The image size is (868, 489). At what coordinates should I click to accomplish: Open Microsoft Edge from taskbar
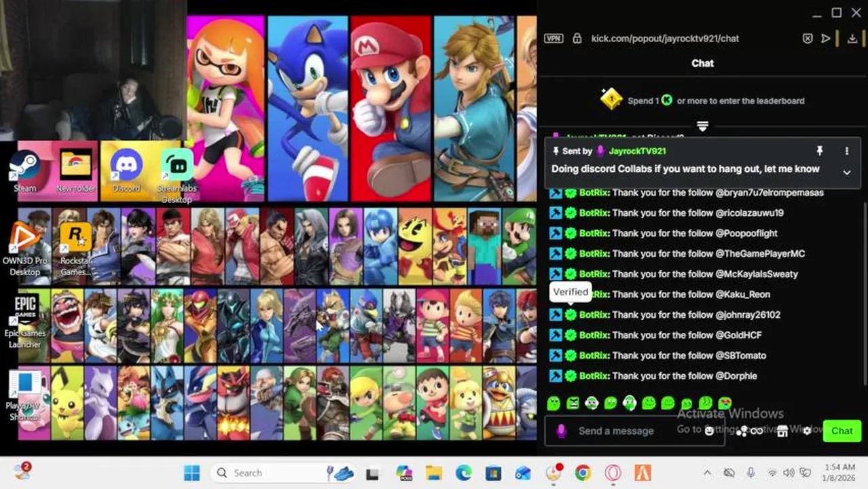[x=463, y=473]
